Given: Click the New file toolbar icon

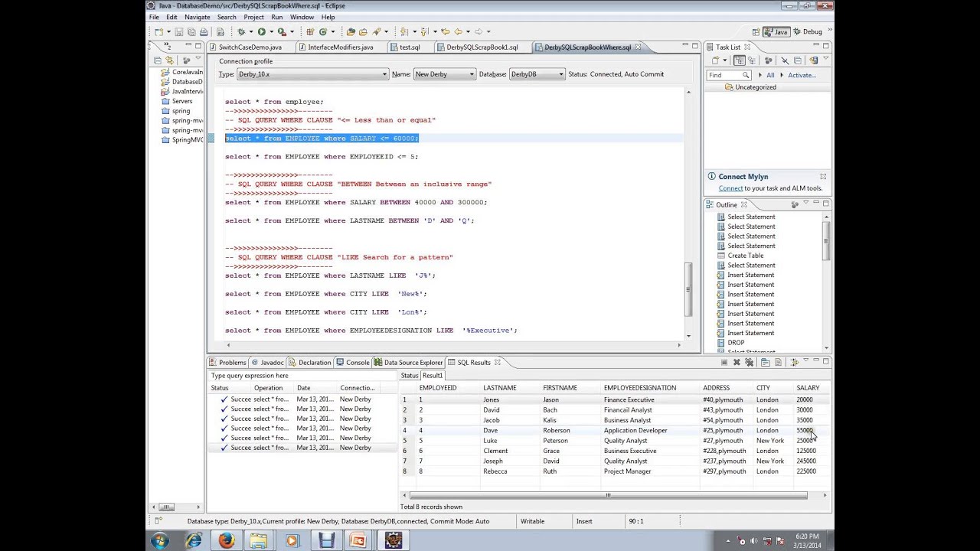Looking at the screenshot, I should [159, 32].
